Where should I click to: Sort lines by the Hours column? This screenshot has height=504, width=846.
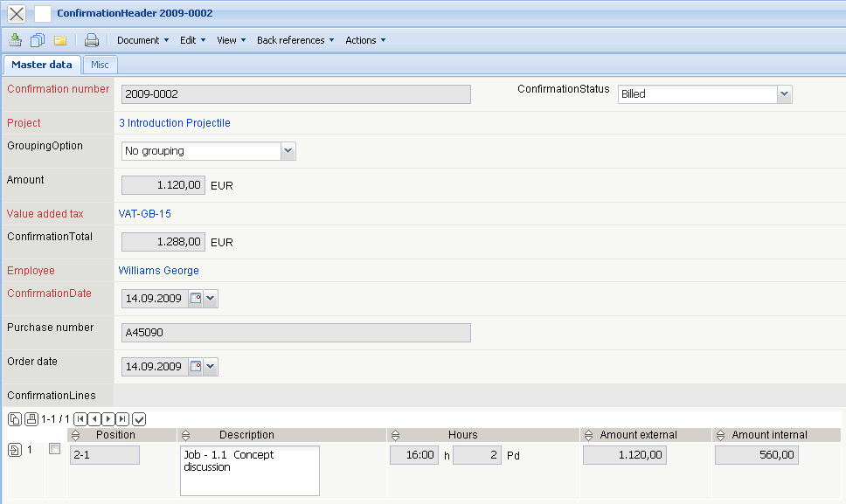pos(462,435)
